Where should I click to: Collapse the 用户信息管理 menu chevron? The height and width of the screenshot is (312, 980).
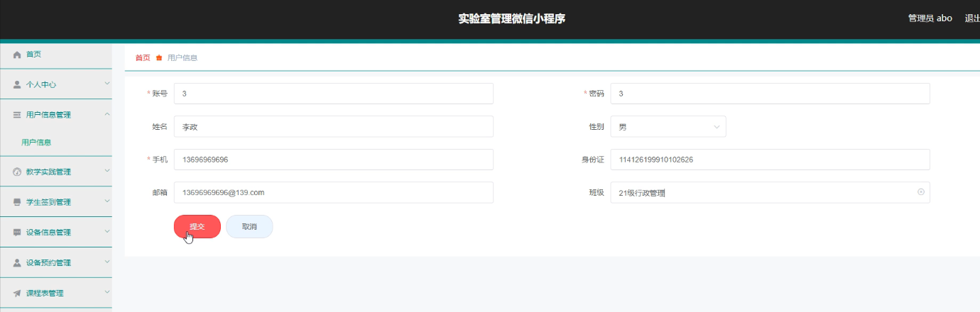107,114
